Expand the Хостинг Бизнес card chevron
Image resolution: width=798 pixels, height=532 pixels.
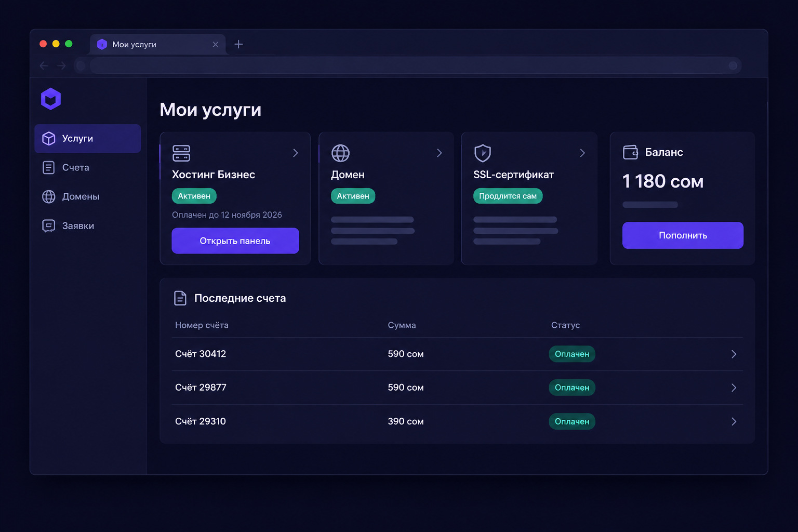click(296, 153)
